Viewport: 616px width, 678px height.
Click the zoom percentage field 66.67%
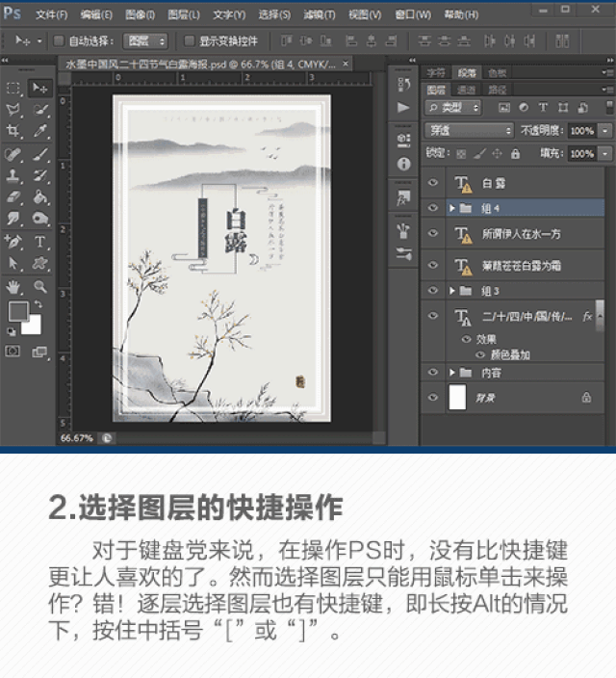(77, 438)
